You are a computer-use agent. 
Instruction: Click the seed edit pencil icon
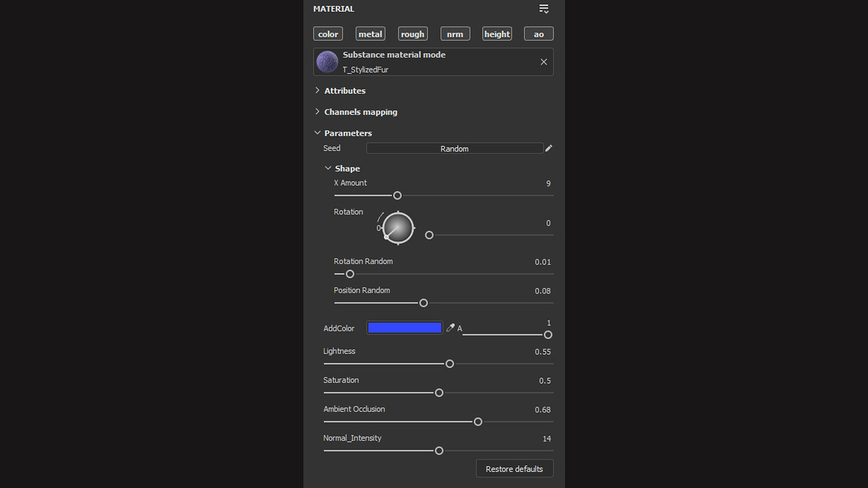click(x=549, y=148)
